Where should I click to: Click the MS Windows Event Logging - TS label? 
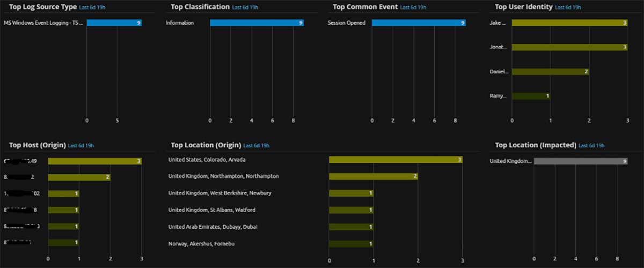[43, 23]
